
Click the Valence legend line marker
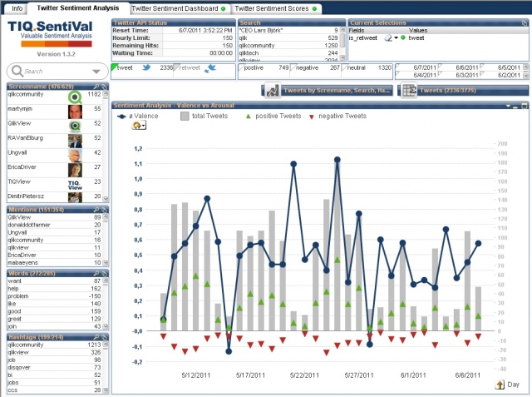pos(121,117)
